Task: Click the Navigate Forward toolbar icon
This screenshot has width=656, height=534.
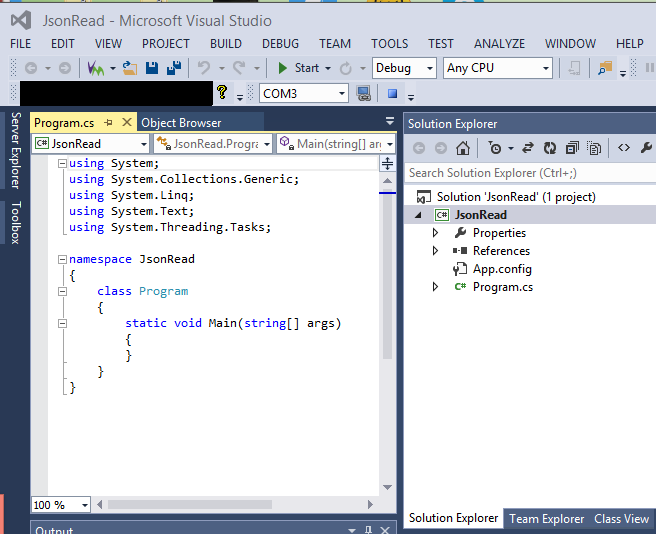Action: pyautogui.click(x=64, y=68)
